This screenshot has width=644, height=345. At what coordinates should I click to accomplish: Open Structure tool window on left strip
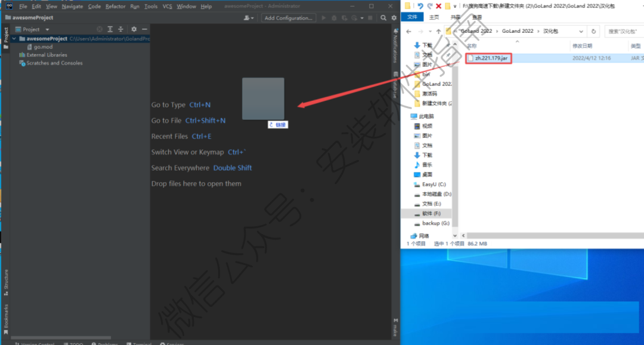pyautogui.click(x=6, y=282)
